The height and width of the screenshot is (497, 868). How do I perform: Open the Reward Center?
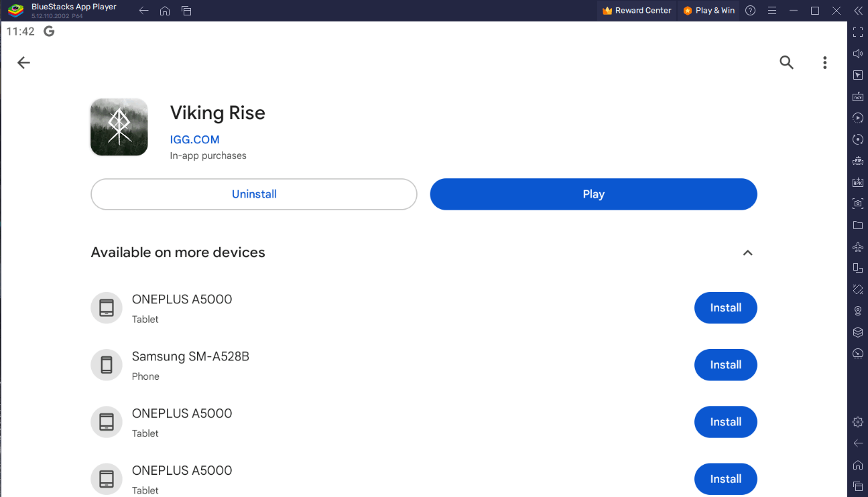(x=637, y=11)
